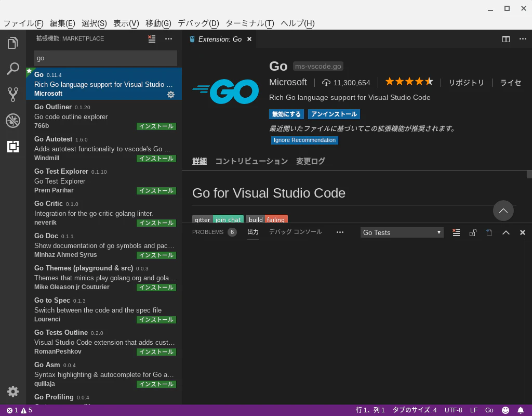
Task: Install Go Autotest extension
Action: (x=156, y=159)
